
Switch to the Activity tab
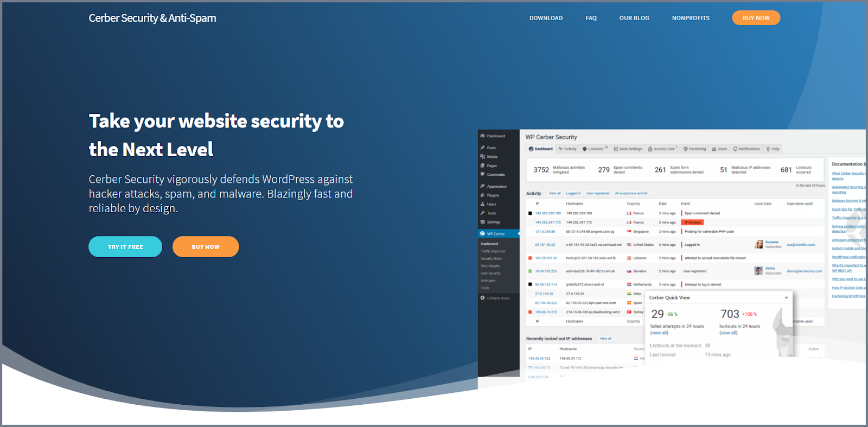click(567, 149)
